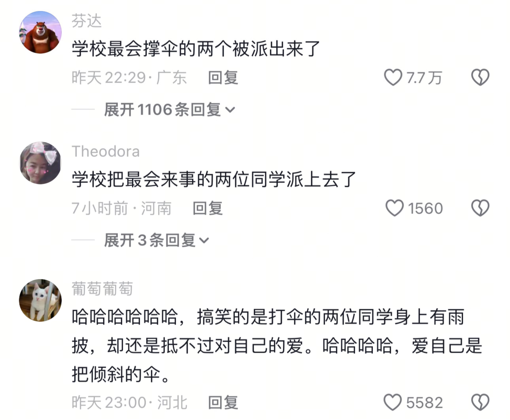Image resolution: width=510 pixels, height=420 pixels.
Task: Open 芬达's bear avatar profile
Action: tap(40, 32)
